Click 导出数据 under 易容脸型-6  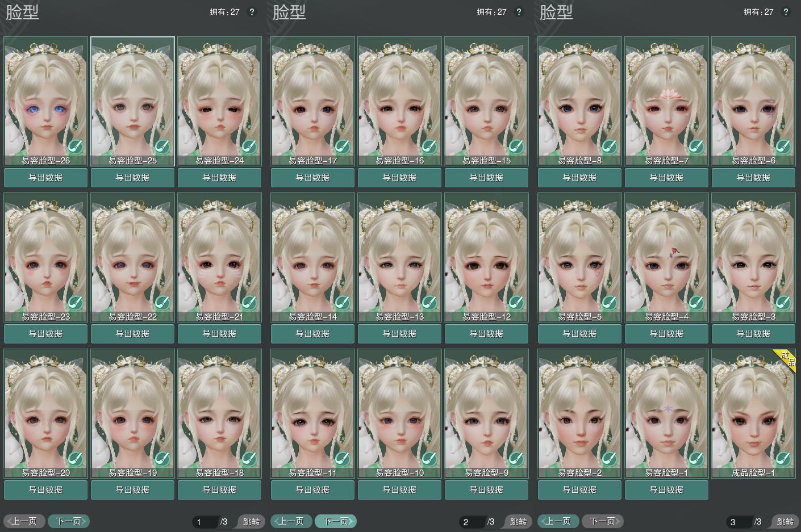[754, 178]
